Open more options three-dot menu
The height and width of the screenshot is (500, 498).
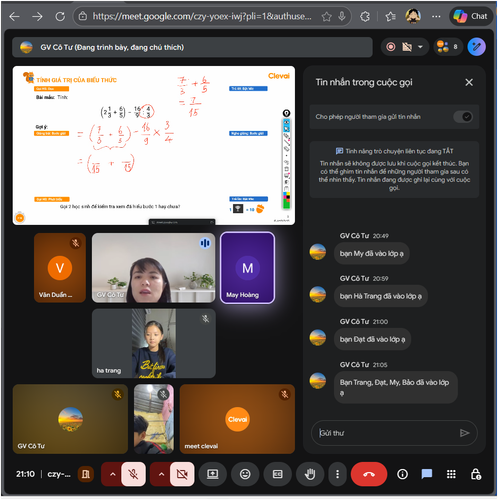(x=337, y=474)
